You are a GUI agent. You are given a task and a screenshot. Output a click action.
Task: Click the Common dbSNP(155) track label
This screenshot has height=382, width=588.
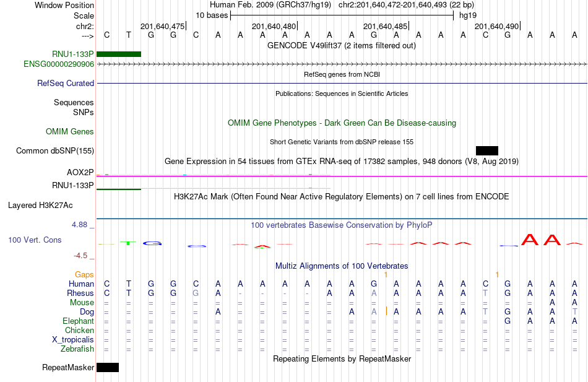pyautogui.click(x=55, y=151)
